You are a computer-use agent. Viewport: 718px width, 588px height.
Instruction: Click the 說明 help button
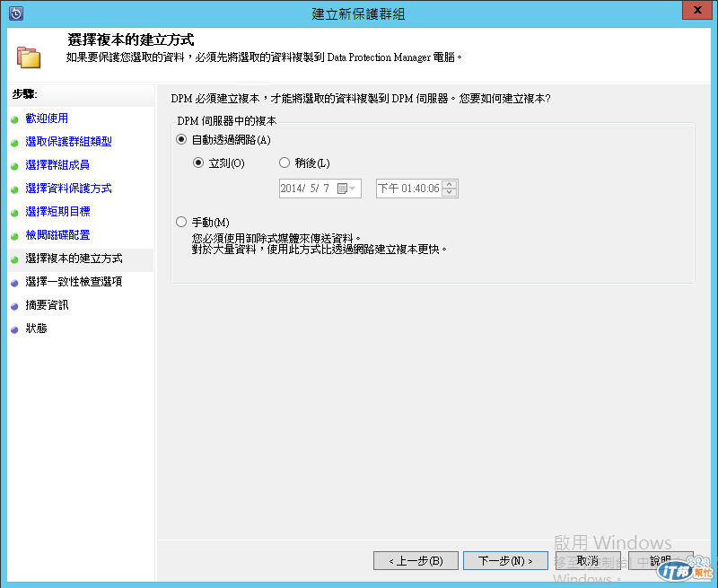click(x=661, y=560)
